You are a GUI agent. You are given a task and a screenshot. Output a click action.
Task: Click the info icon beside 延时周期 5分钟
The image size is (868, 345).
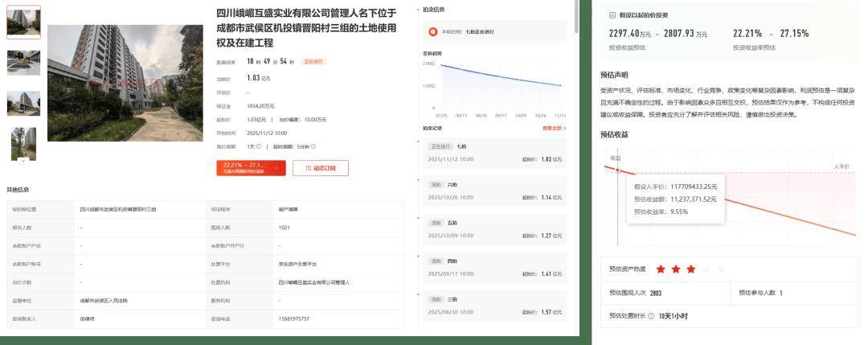tap(313, 146)
